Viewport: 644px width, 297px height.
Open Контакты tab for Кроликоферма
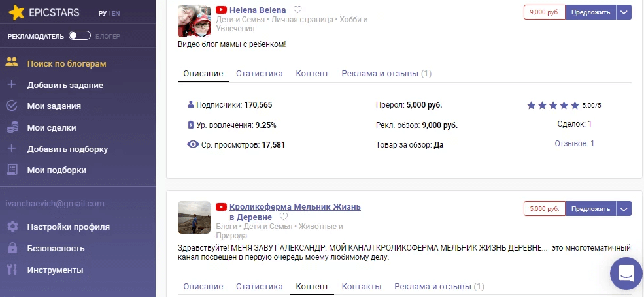pos(362,287)
